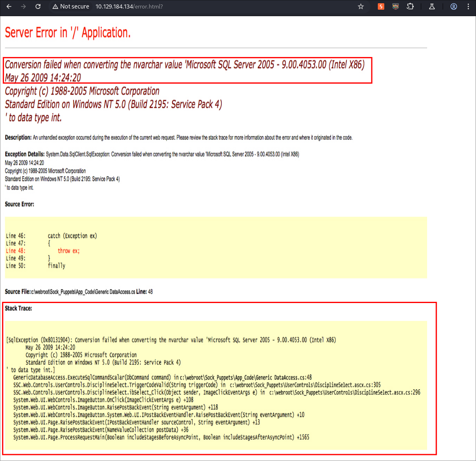
Task: Click the "[SqlException (0x80131904)" stack trace line
Action: [171, 340]
